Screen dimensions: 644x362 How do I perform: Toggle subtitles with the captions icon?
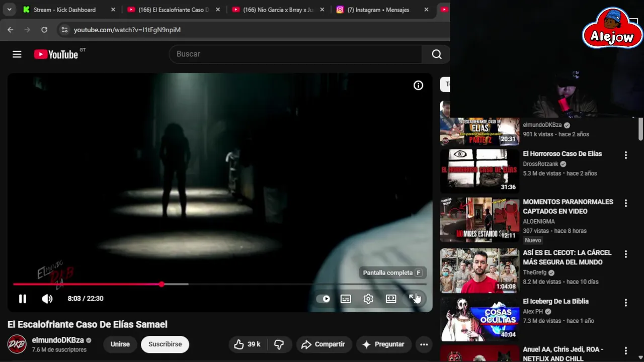tap(346, 299)
